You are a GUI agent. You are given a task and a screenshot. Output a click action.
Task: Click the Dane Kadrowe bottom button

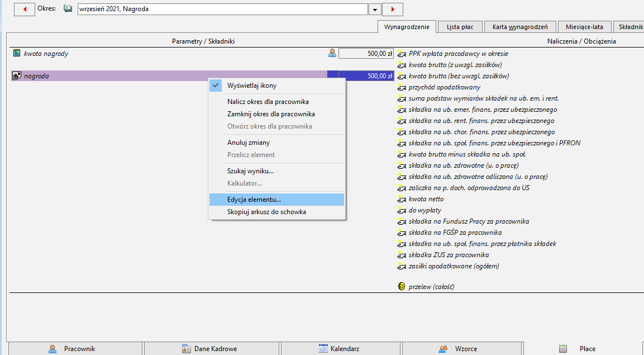pos(211,348)
